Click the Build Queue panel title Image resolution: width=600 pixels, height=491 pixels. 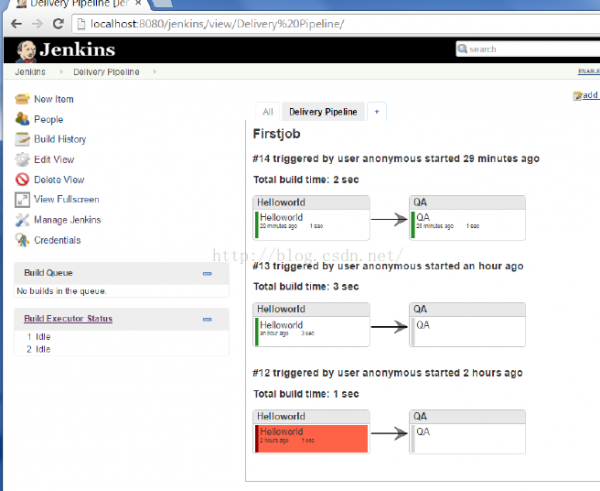coord(48,273)
